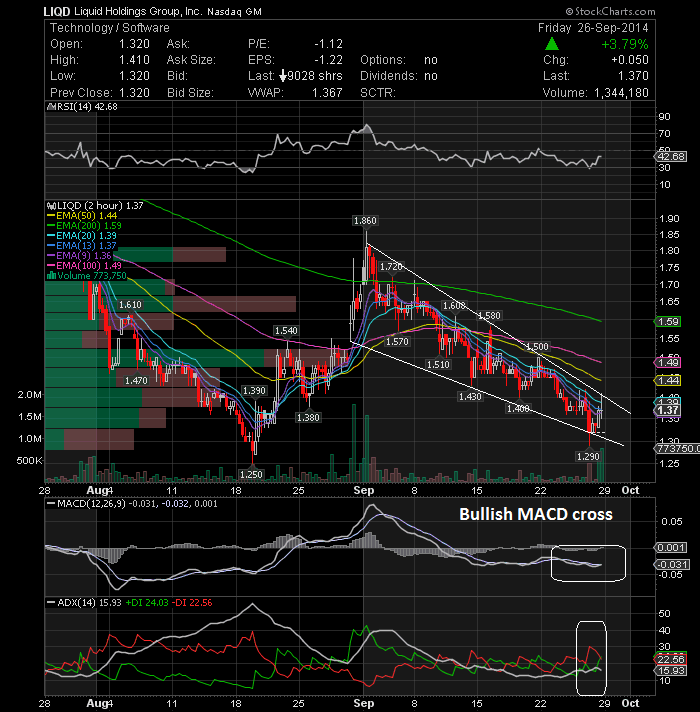
Task: Click the 1.580 price label
Action: [x=489, y=316]
